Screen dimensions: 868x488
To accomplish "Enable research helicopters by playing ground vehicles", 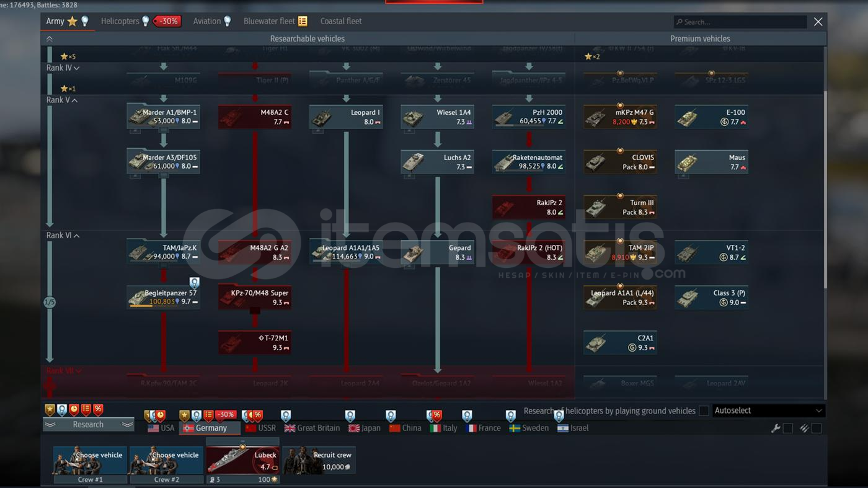I will pyautogui.click(x=704, y=410).
